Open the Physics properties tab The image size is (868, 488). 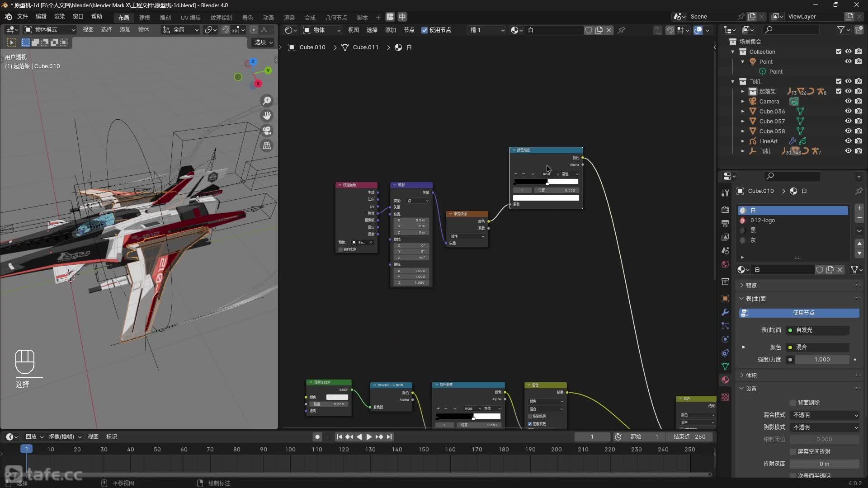pyautogui.click(x=725, y=339)
